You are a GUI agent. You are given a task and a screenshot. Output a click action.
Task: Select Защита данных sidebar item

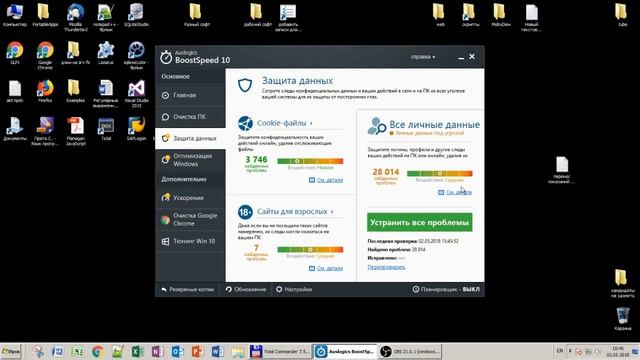click(x=190, y=138)
